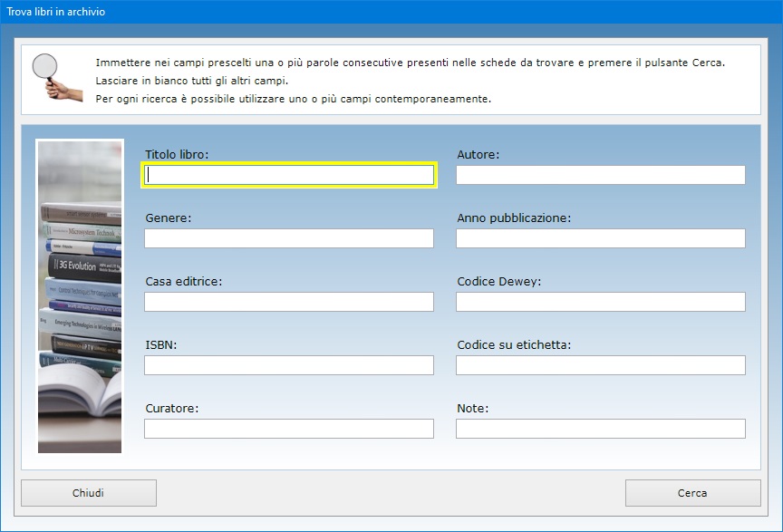783x532 pixels.
Task: Click the 'Titolo libro:' label text
Action: click(177, 155)
